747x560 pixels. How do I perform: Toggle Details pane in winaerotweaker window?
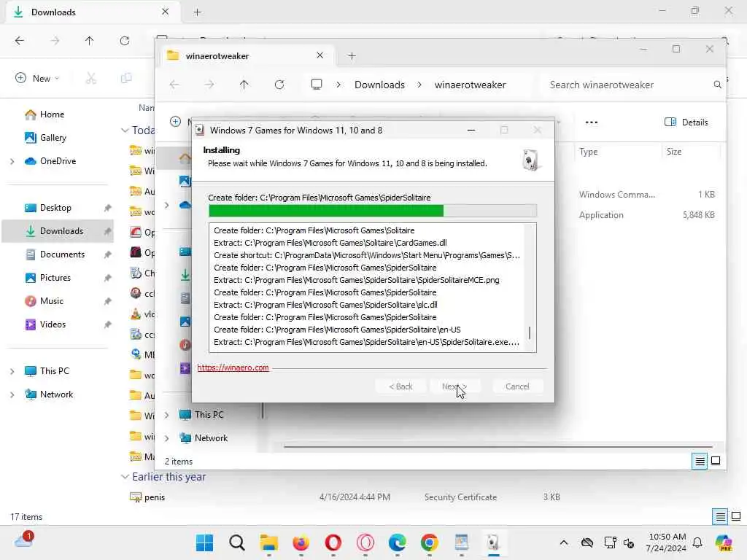686,122
